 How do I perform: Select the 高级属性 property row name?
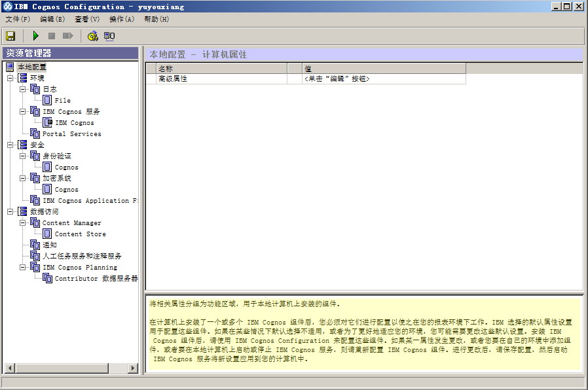pos(222,79)
